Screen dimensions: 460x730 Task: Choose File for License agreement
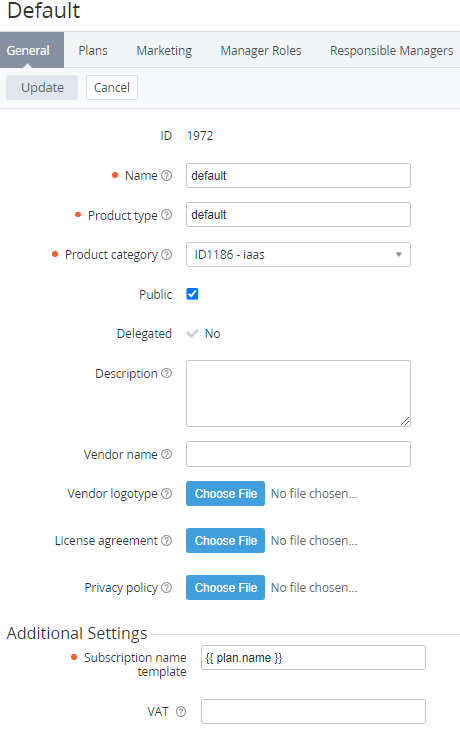[226, 541]
